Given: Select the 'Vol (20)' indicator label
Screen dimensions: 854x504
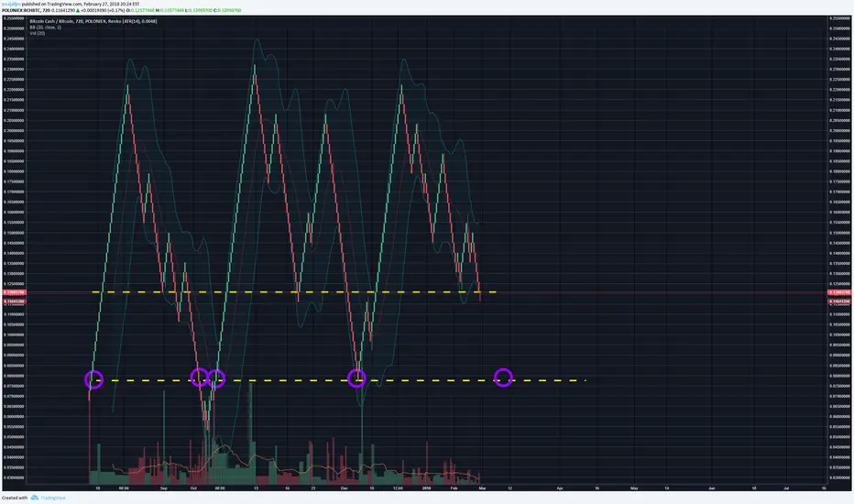Looking at the screenshot, I should 37,33.
